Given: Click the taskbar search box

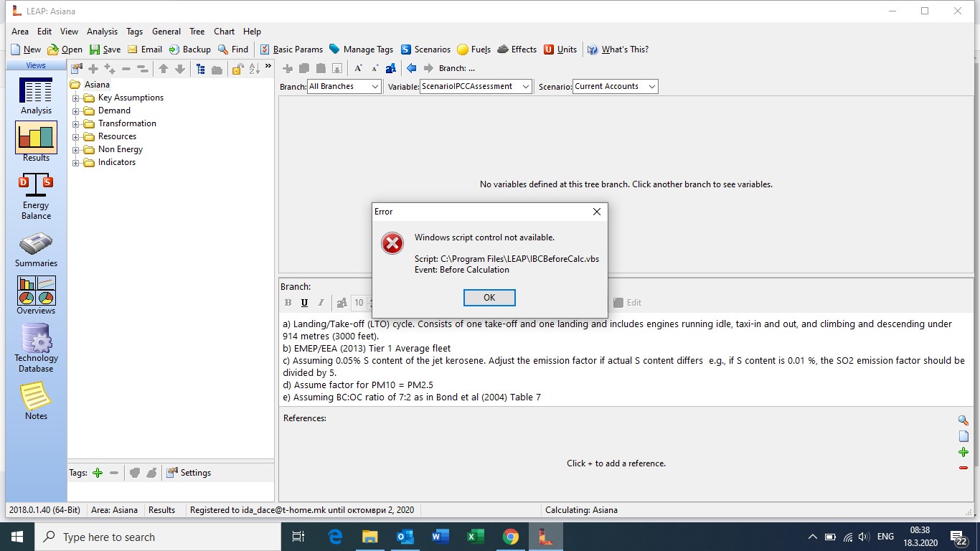Looking at the screenshot, I should 157,537.
